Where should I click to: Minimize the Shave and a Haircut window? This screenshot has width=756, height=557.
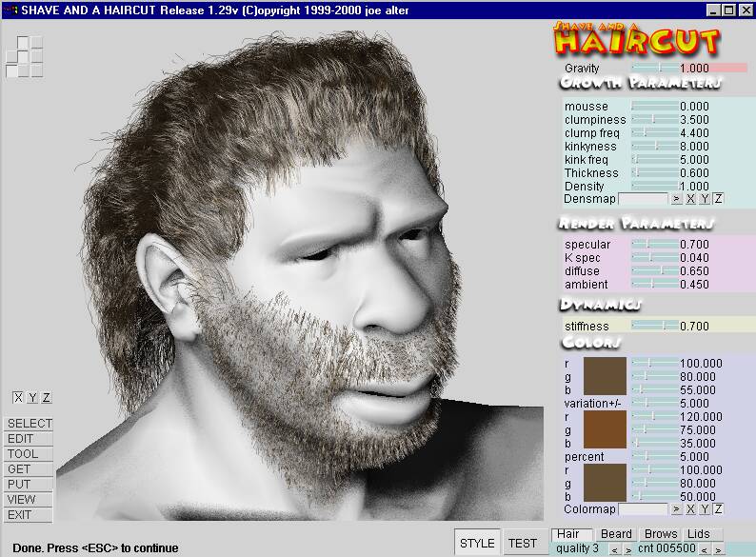[x=714, y=10]
